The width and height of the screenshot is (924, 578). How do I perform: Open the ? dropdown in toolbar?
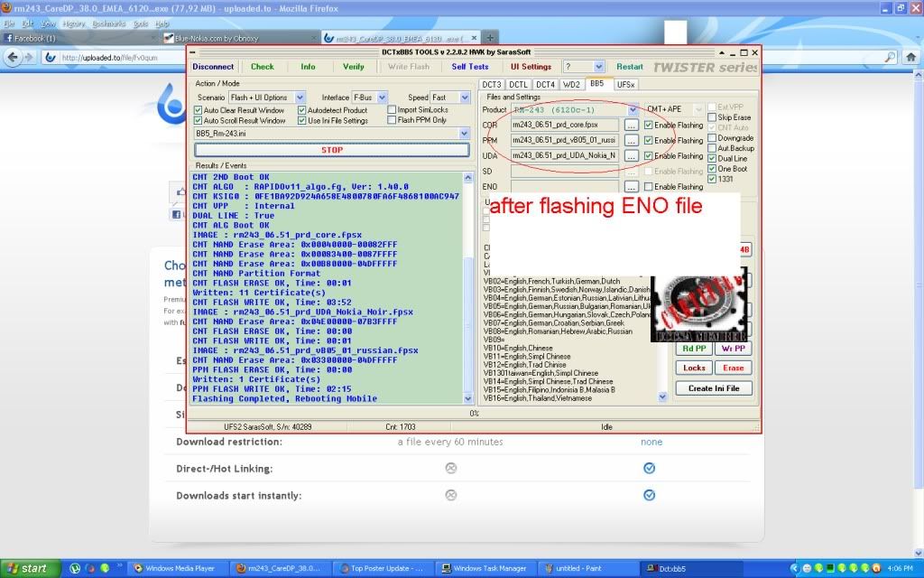coord(599,67)
